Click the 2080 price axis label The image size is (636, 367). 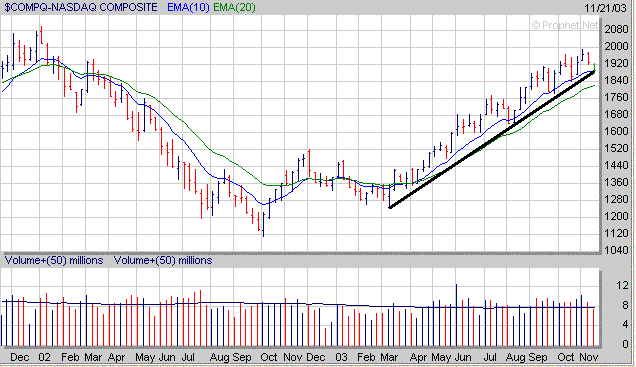[616, 29]
